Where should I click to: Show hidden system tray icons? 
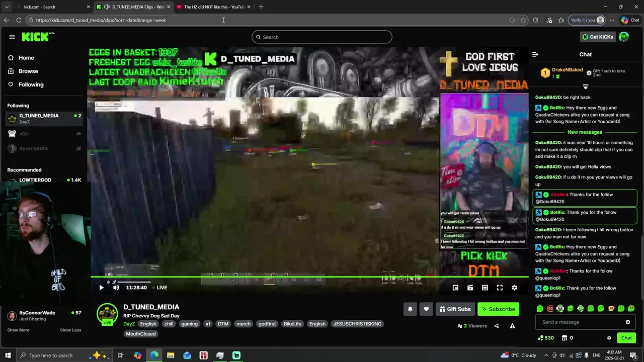tap(546, 355)
